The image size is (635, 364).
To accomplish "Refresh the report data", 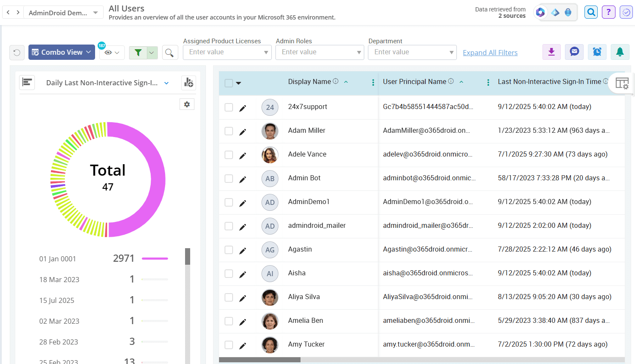I will coord(17,52).
